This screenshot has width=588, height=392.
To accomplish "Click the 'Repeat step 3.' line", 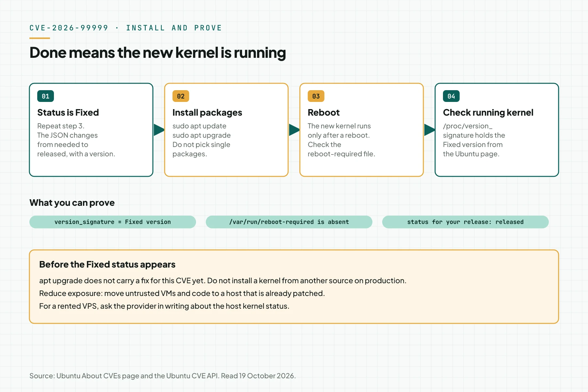I will (x=61, y=126).
